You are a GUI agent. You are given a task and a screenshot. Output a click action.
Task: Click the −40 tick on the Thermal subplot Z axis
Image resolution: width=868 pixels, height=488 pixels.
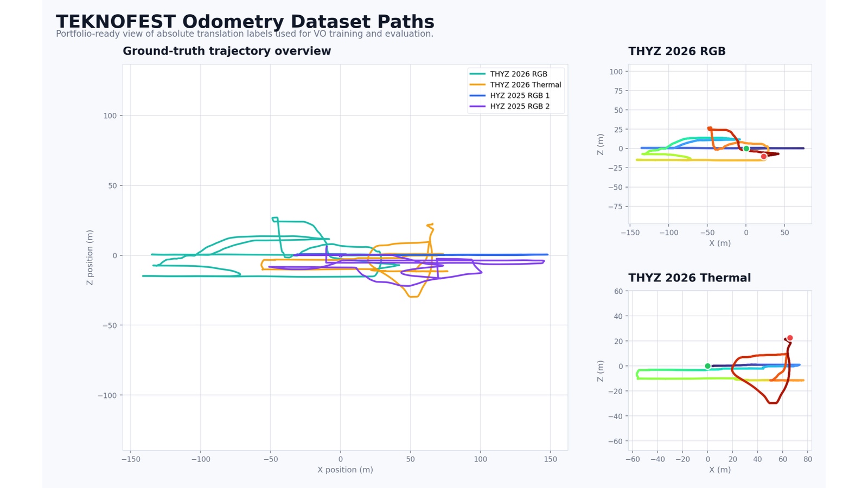pos(616,416)
